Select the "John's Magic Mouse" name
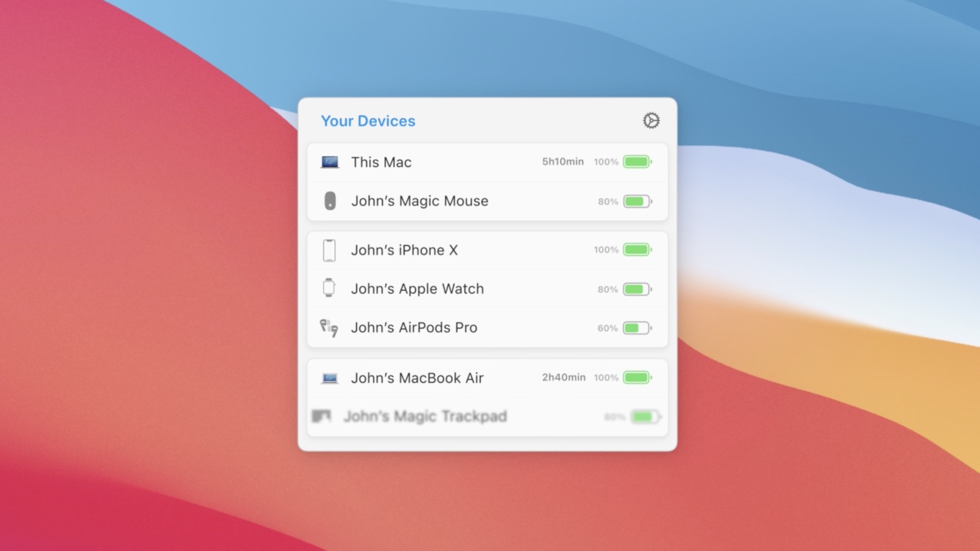980x551 pixels. (420, 201)
